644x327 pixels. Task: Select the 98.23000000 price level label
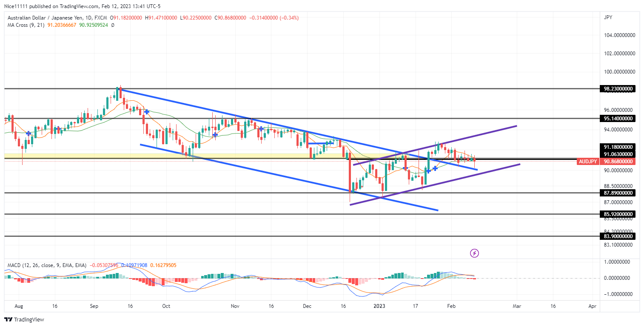click(618, 89)
